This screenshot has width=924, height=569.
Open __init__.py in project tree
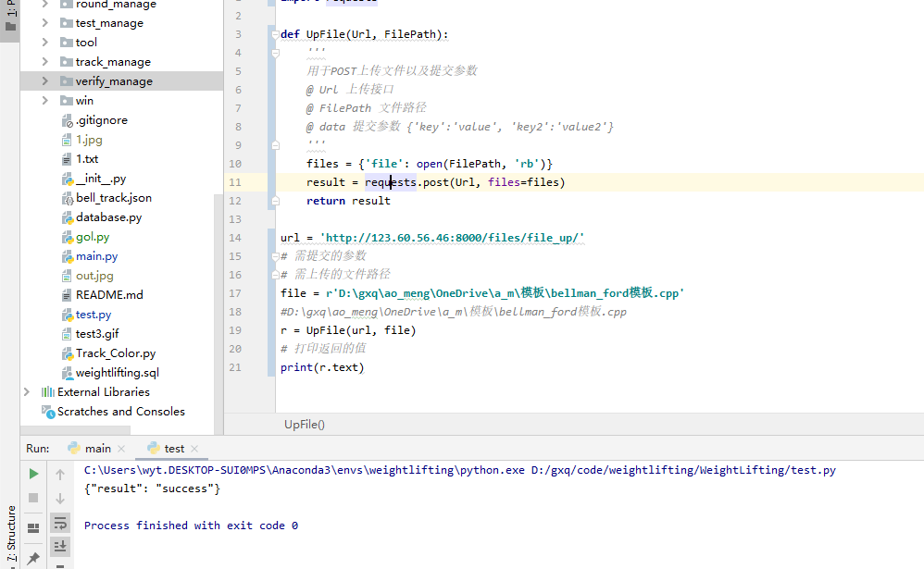[x=101, y=179]
